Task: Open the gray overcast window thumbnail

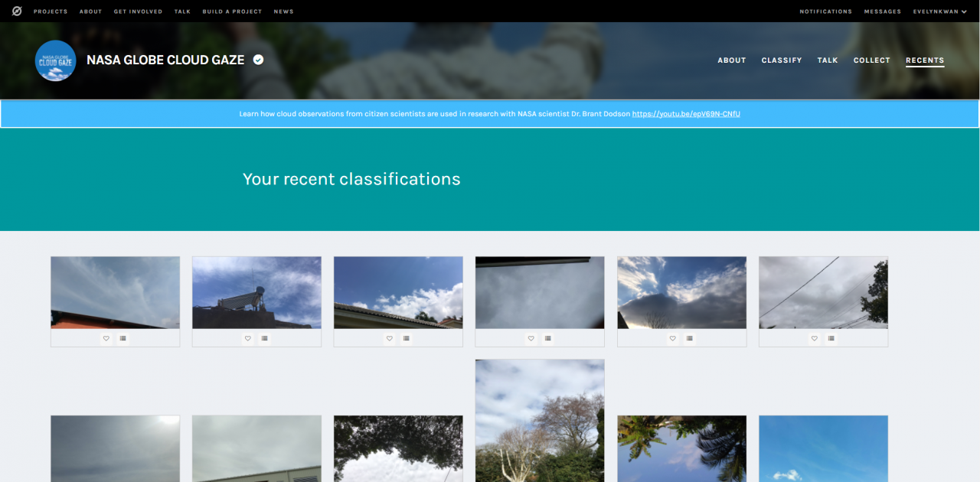Action: coord(540,292)
